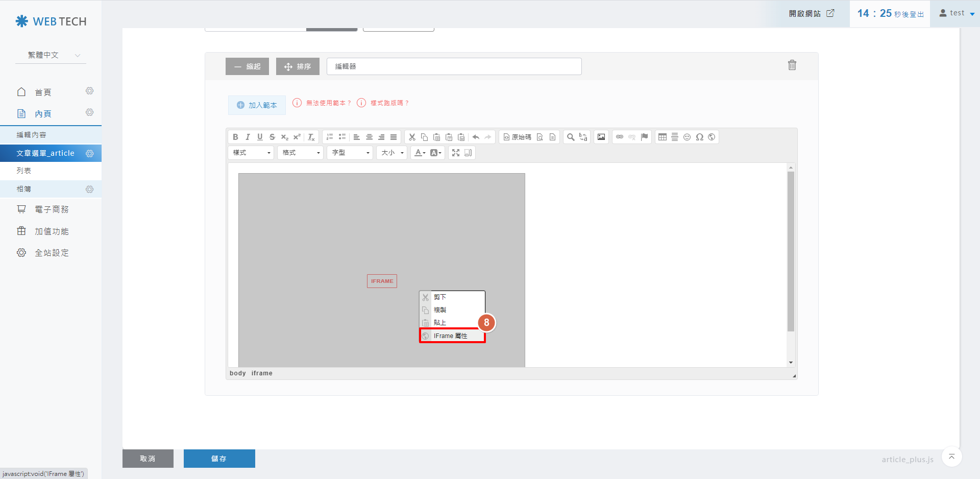Open the text color picker
980x479 pixels.
pos(420,153)
